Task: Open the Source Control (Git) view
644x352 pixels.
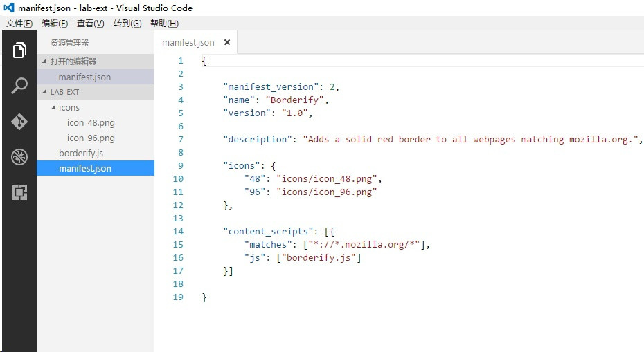Action: pos(19,122)
